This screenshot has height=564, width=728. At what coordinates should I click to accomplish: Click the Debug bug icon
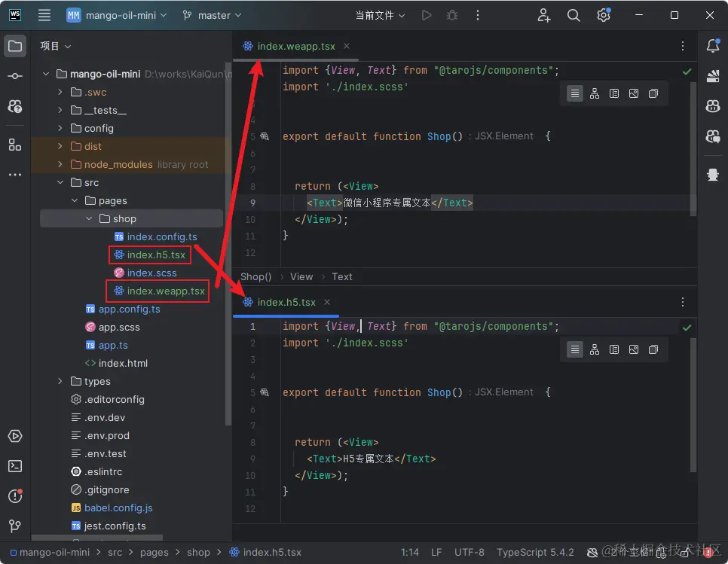[x=451, y=15]
